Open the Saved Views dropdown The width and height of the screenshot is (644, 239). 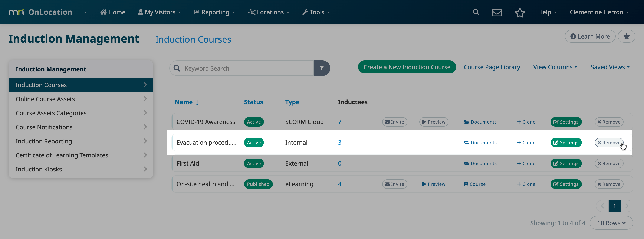(x=610, y=67)
